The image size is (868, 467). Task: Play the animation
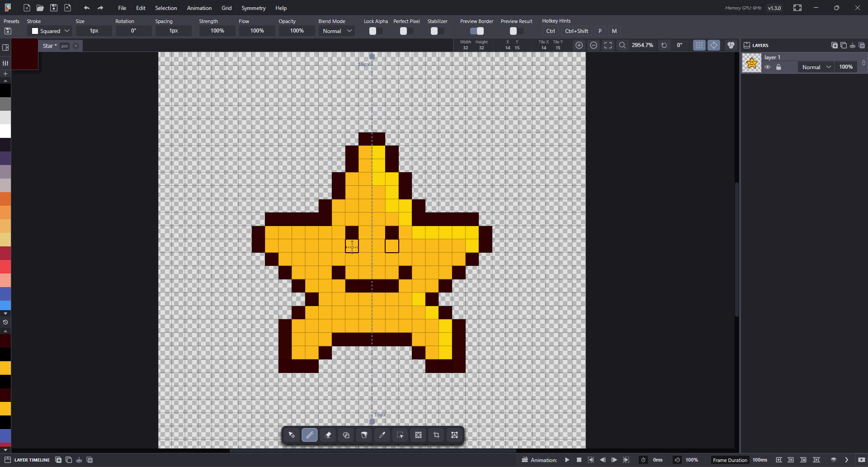coord(567,460)
